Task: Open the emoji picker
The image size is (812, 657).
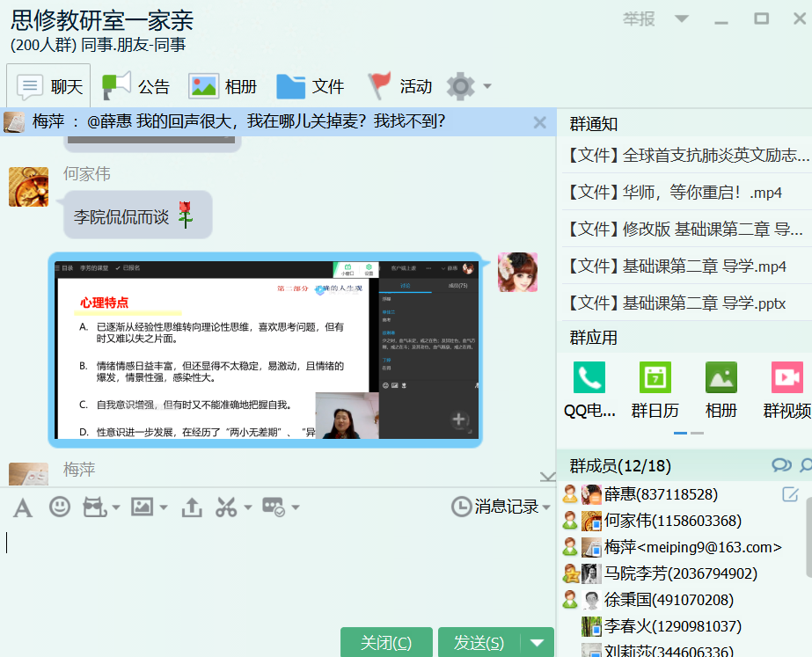Action: (60, 507)
